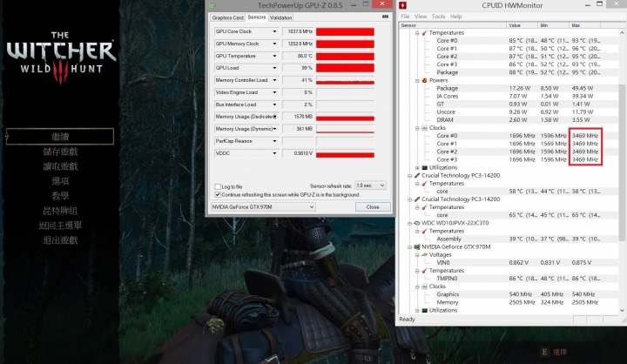Image resolution: width=627 pixels, height=364 pixels.
Task: Select the IA Cores power row
Action: pyautogui.click(x=509, y=96)
